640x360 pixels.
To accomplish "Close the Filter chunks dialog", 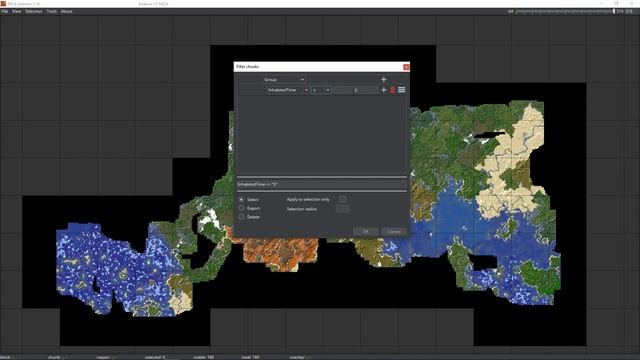I will [406, 67].
